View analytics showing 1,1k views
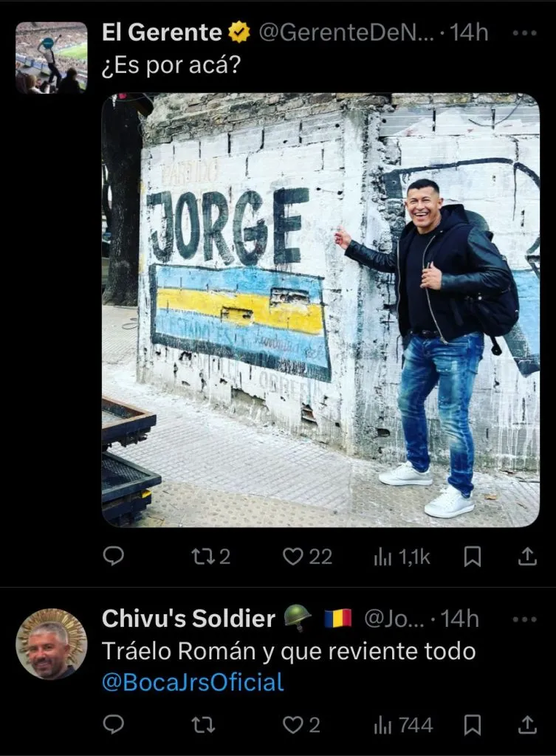556x756 pixels. pos(402,557)
